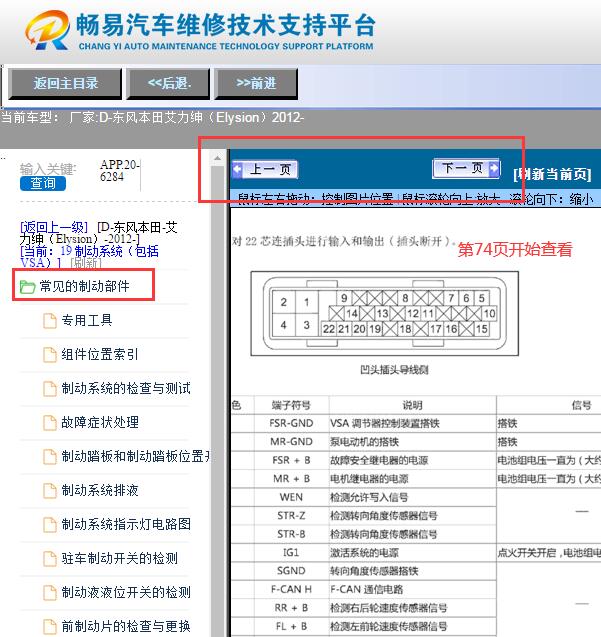Click the green folder icon beside 常见的制动部件
The image size is (601, 637).
point(27,287)
